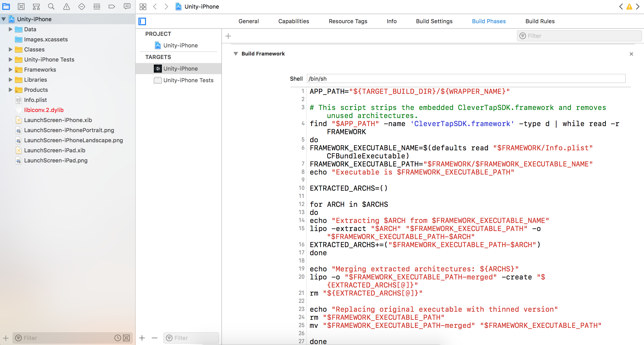Collapse the Unity-iPhone project root
Screen dimensions: 644x345
coord(4,19)
